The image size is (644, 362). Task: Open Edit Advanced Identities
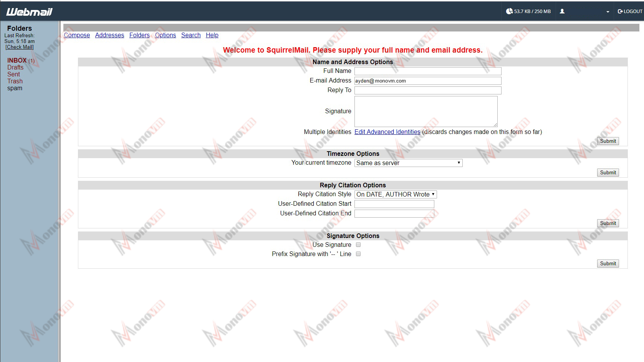(387, 132)
